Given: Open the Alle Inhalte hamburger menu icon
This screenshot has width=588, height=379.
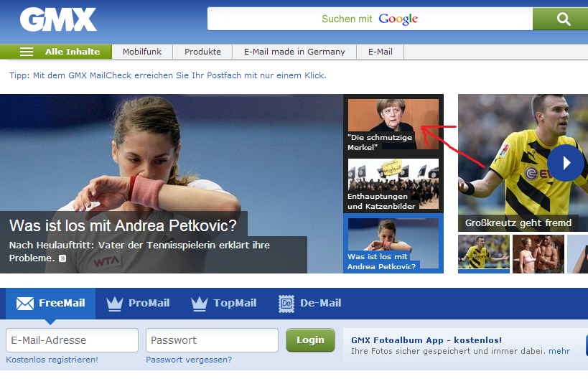Looking at the screenshot, I should tap(27, 52).
